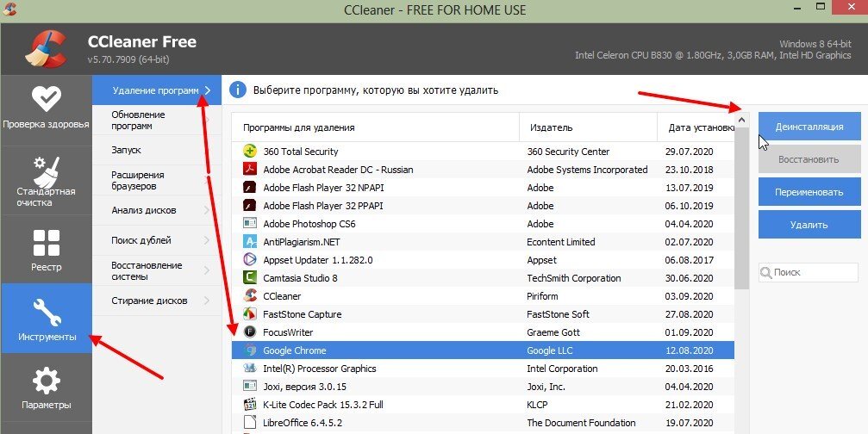
Task: Select the Camtasia Studio 8 entry
Action: pyautogui.click(x=483, y=277)
